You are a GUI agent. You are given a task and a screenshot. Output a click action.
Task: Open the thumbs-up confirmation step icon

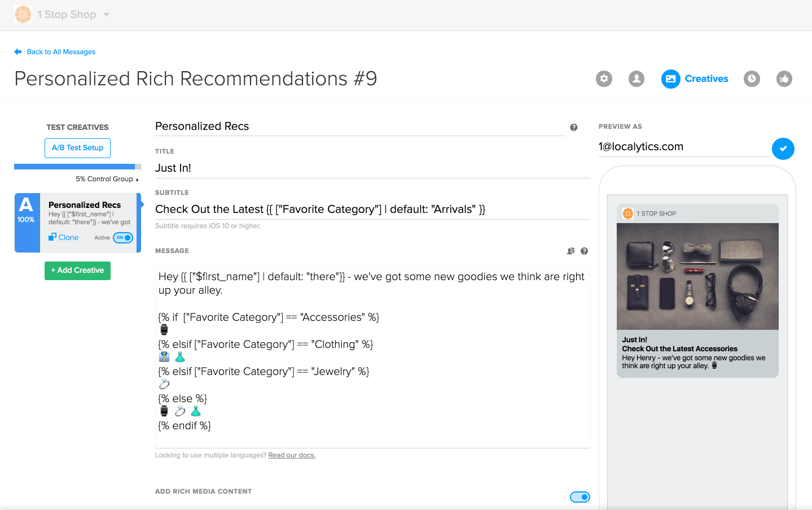pos(784,79)
